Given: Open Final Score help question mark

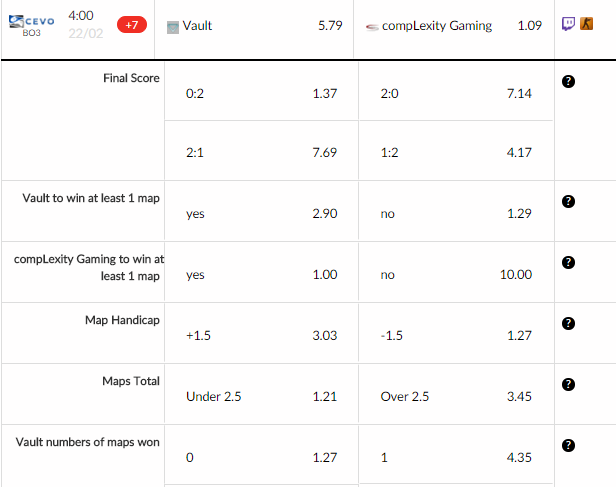Looking at the screenshot, I should point(568,81).
